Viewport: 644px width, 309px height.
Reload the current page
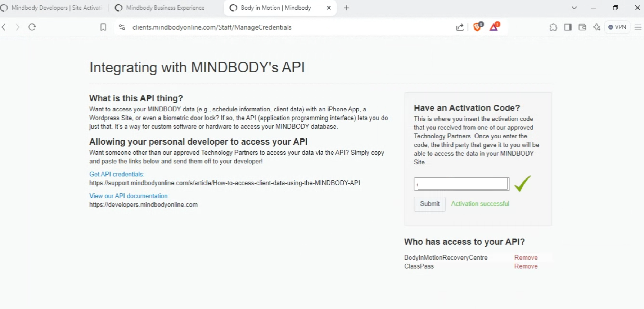click(32, 27)
